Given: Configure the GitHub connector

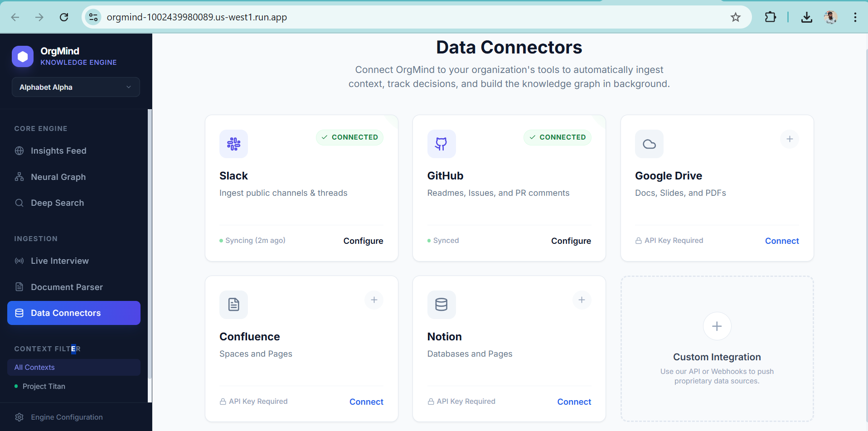Looking at the screenshot, I should (x=571, y=241).
